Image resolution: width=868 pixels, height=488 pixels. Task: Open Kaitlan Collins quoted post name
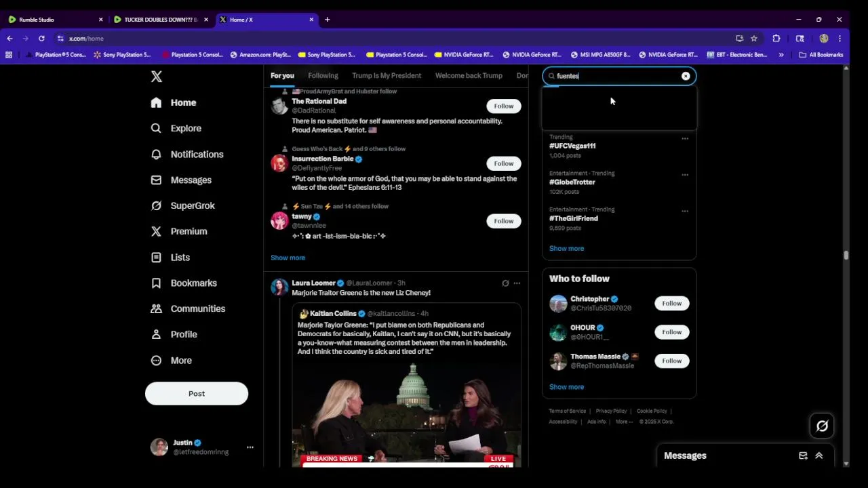pos(333,314)
